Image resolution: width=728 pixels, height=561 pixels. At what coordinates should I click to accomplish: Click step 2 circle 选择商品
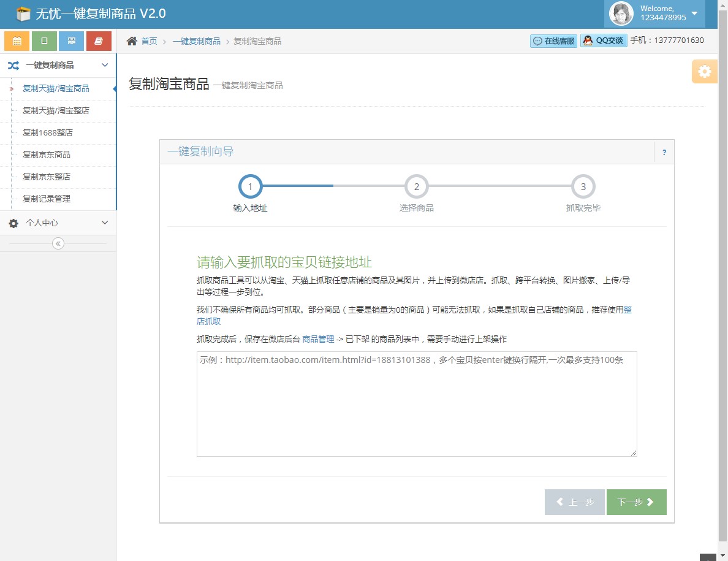click(x=417, y=186)
